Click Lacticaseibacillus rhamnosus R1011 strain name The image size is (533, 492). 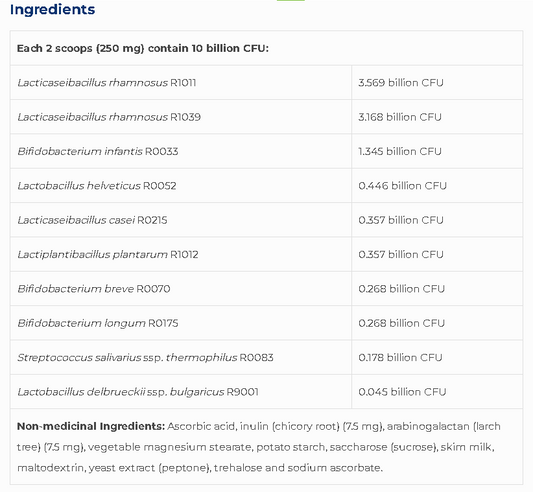107,83
